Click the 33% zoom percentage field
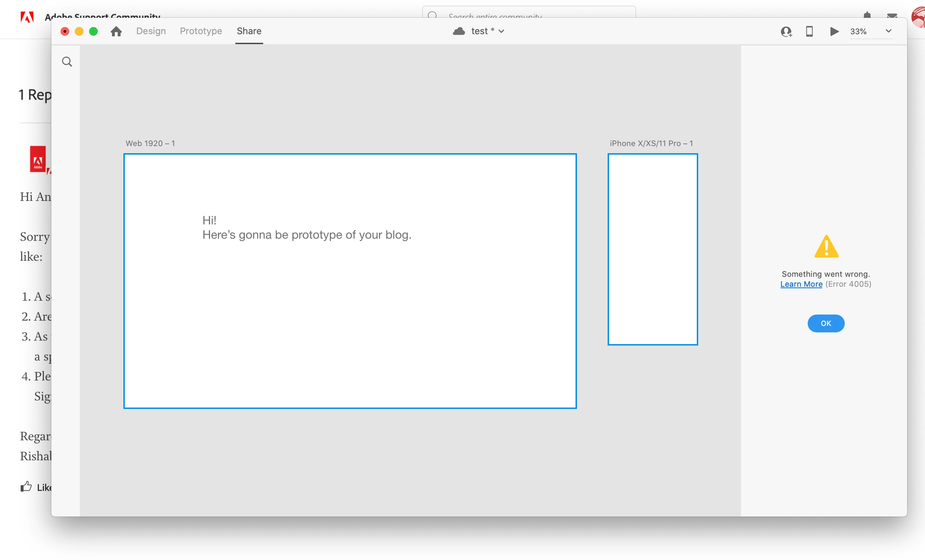The height and width of the screenshot is (560, 925). (x=859, y=31)
